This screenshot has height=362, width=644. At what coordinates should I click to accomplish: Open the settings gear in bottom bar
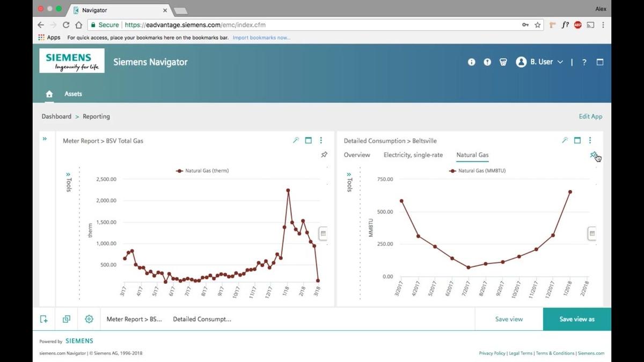[x=89, y=319]
